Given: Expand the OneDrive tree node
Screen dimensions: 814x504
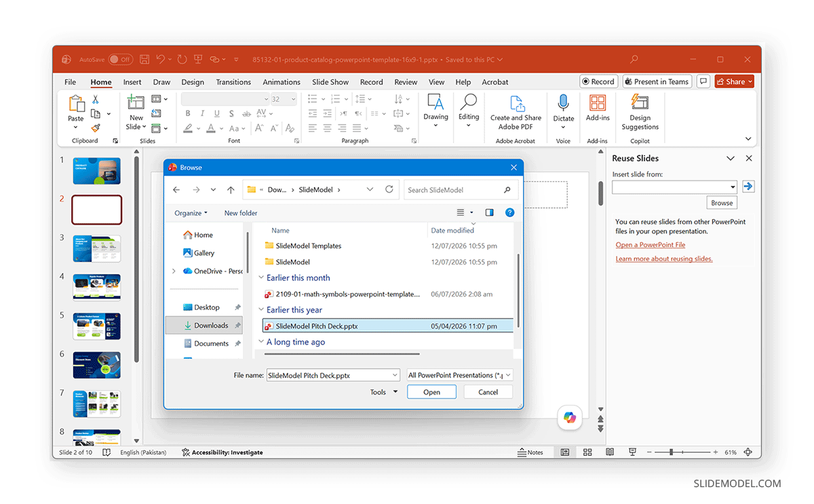Looking at the screenshot, I should (174, 271).
